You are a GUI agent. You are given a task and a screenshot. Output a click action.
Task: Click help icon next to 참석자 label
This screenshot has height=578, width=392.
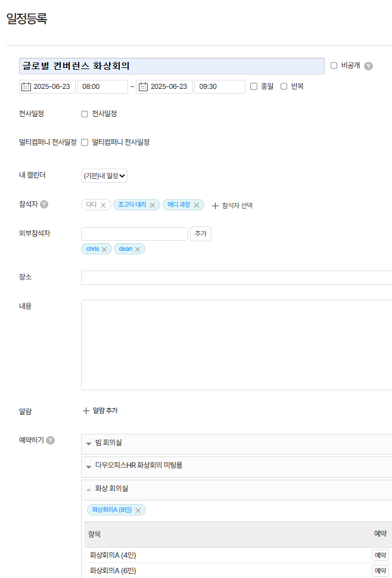click(x=44, y=204)
